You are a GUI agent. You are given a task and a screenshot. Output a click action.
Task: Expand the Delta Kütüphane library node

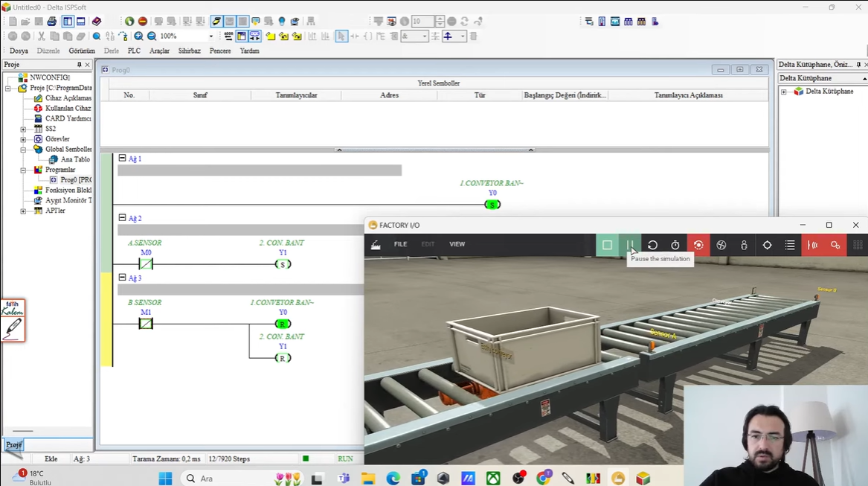click(x=784, y=92)
